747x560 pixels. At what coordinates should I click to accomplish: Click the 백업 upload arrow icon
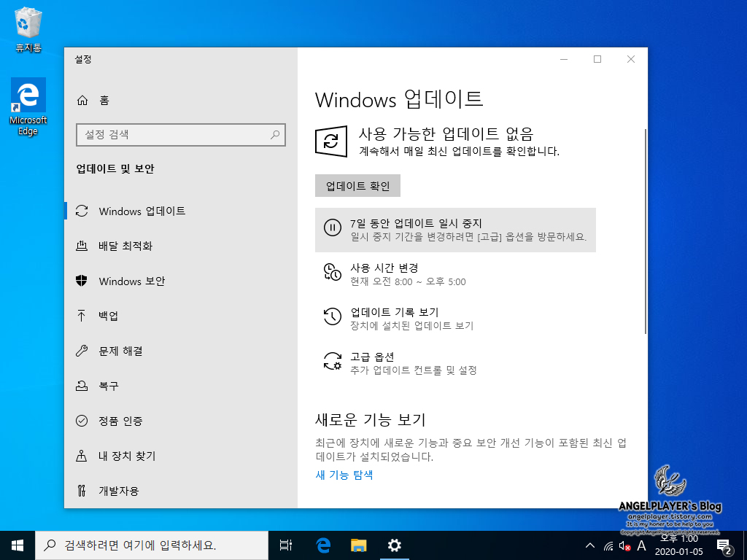tap(82, 316)
